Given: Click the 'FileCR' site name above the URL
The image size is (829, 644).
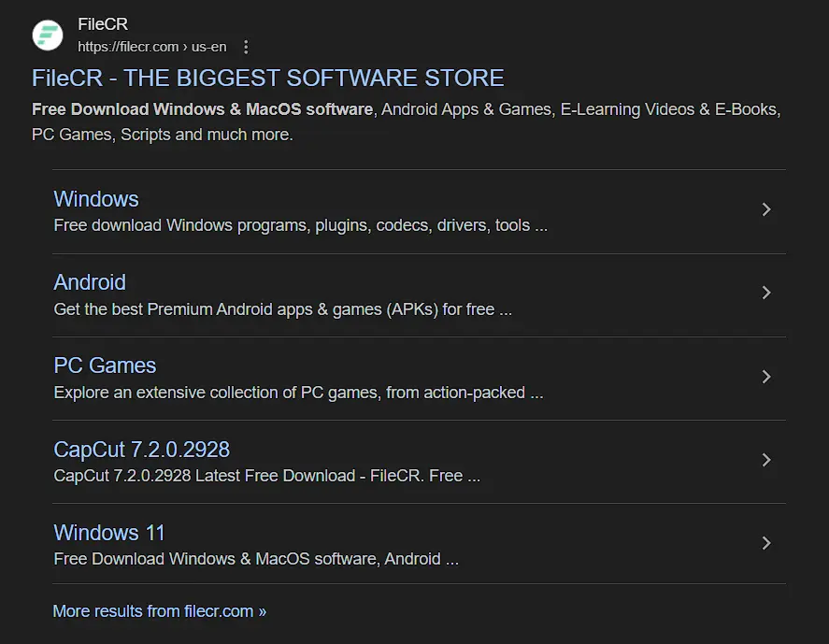Looking at the screenshot, I should (x=103, y=23).
